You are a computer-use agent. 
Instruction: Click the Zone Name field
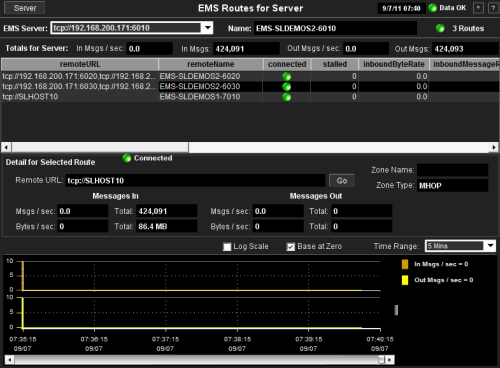click(x=452, y=170)
